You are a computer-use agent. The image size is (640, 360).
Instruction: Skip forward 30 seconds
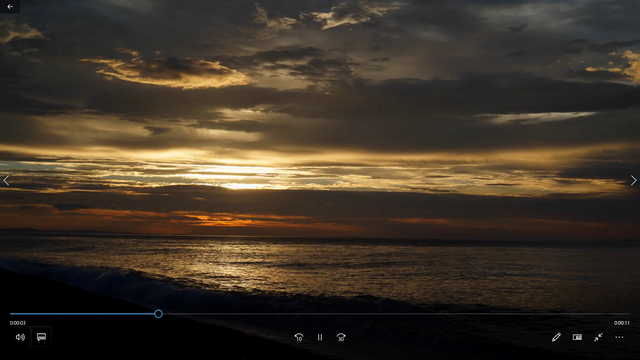(341, 337)
